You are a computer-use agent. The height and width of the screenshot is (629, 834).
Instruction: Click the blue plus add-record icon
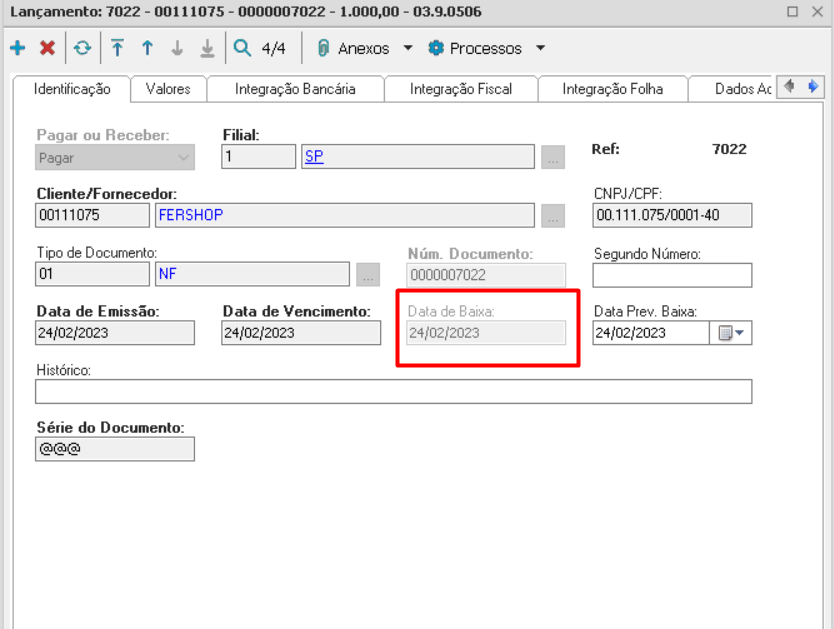18,48
